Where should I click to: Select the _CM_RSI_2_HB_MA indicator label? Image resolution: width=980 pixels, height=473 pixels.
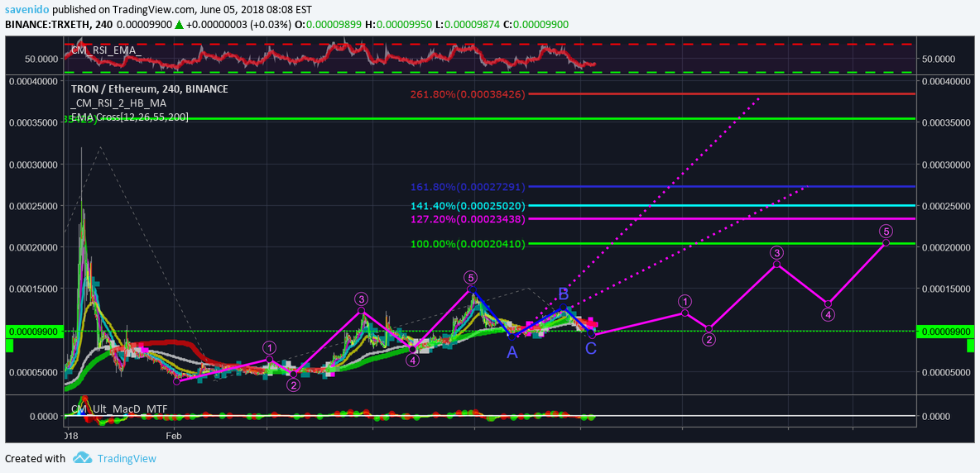pos(118,103)
